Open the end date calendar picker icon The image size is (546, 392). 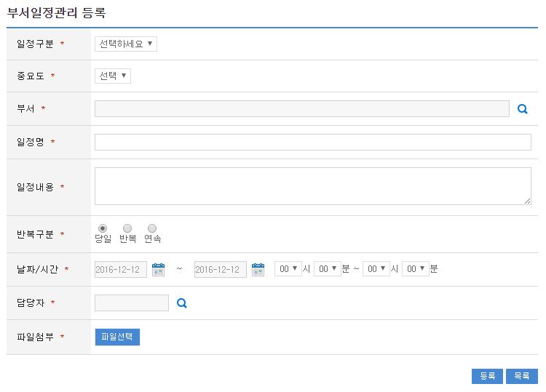click(258, 270)
